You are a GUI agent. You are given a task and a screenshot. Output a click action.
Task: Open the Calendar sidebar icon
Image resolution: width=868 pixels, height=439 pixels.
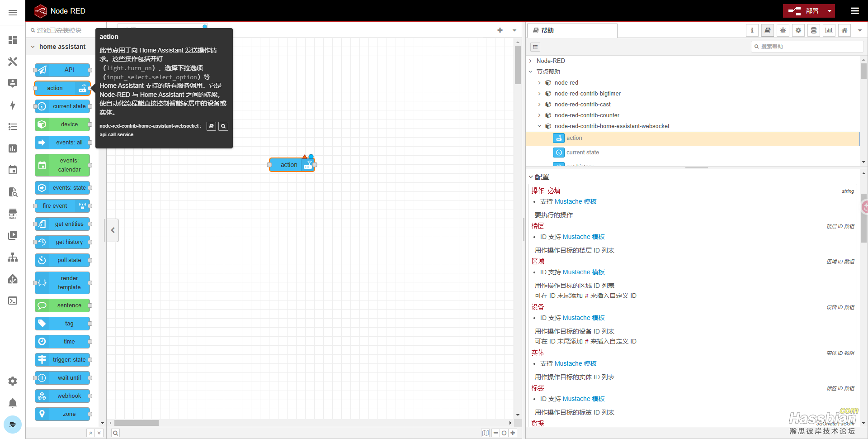13,170
